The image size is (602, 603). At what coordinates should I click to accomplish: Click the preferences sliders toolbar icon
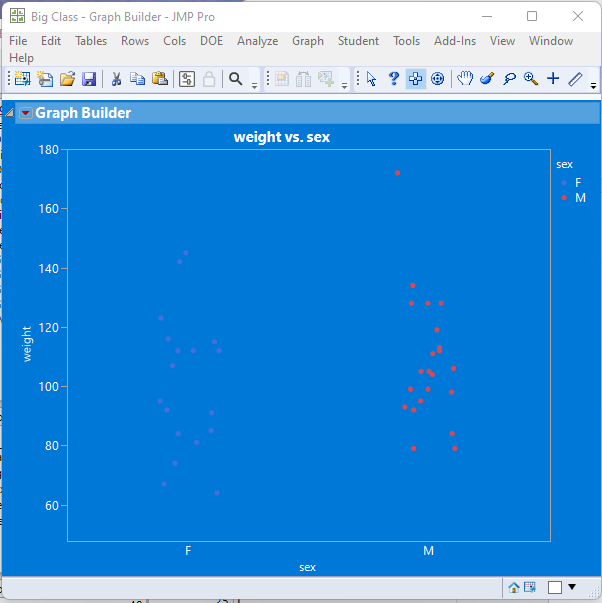187,79
